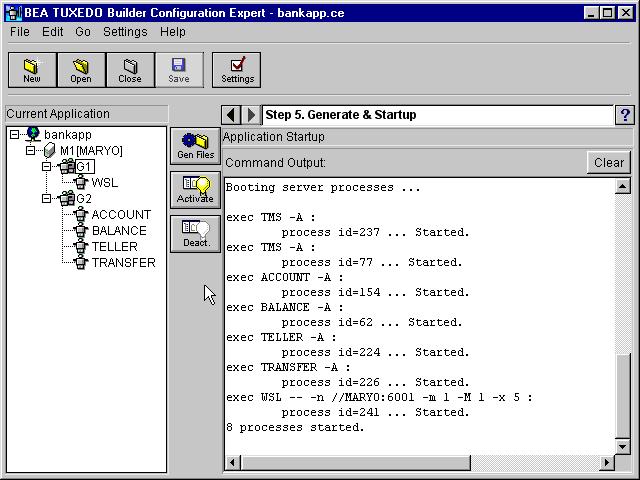The height and width of the screenshot is (480, 640).
Task: Click the M1 machine icon in tree
Action: [49, 150]
